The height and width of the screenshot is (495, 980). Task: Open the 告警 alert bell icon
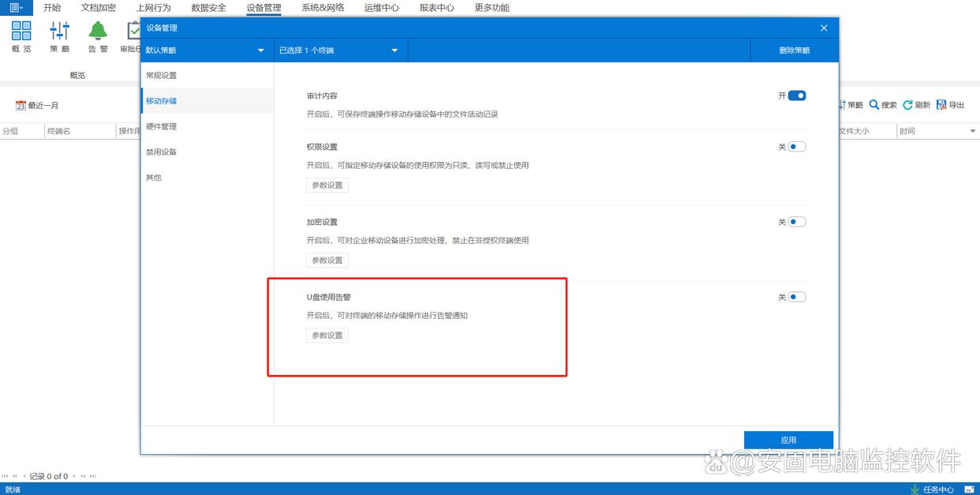[98, 32]
